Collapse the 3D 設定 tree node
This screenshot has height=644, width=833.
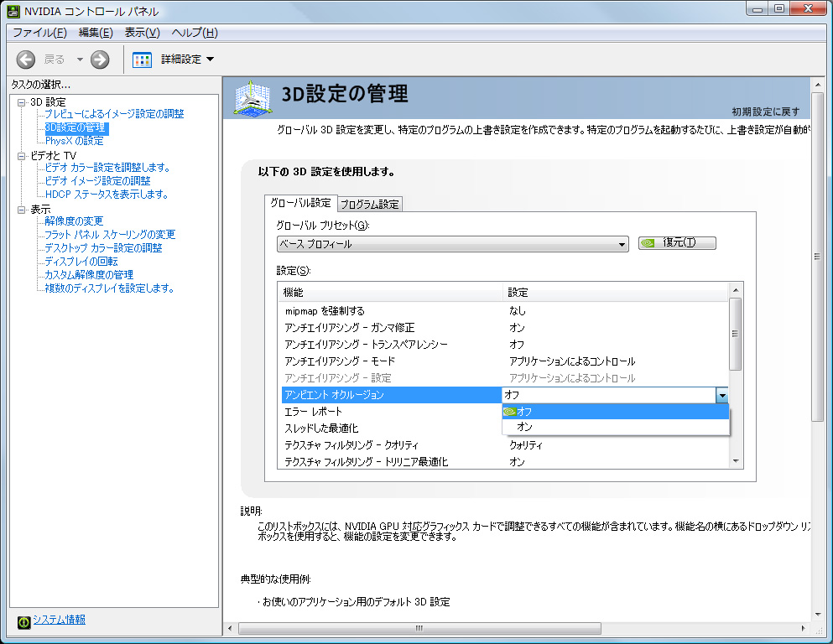coord(21,102)
